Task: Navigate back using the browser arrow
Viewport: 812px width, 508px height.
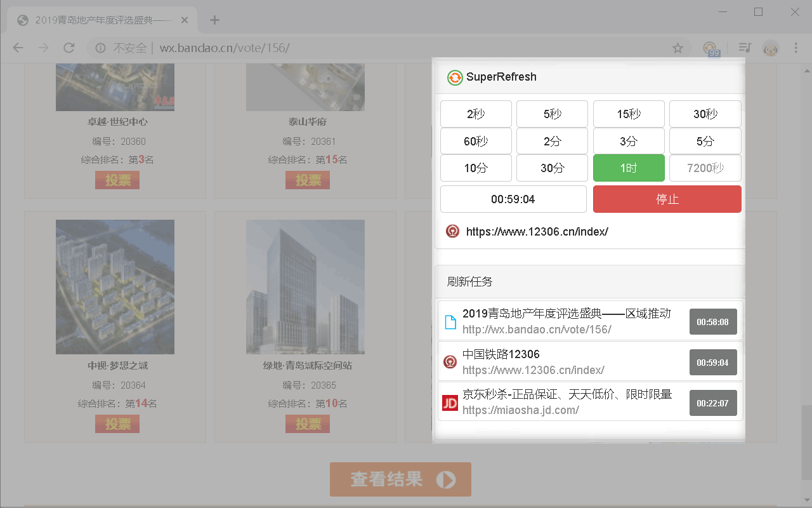Action: [17, 48]
